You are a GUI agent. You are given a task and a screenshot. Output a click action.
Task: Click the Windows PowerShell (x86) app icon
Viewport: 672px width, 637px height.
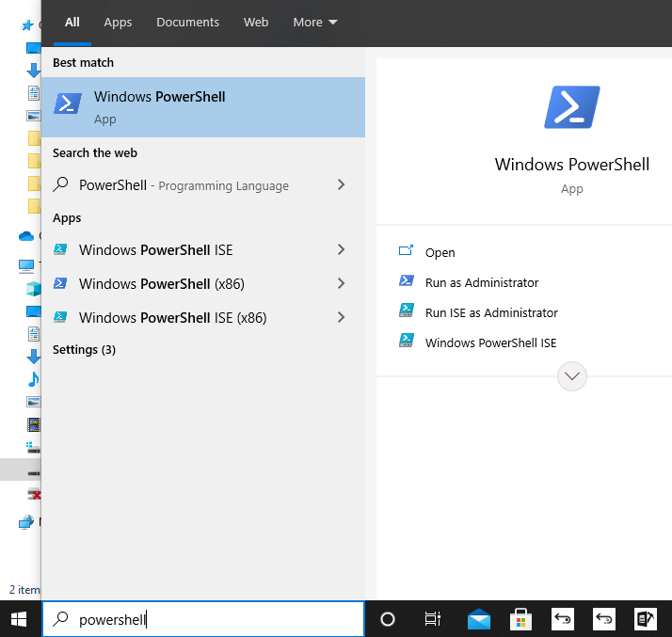tap(60, 283)
